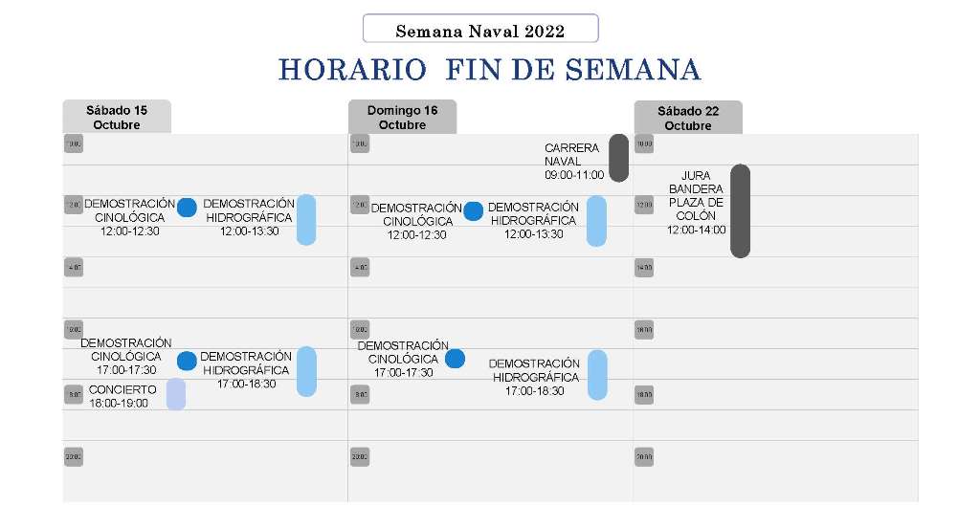The image size is (980, 506).
Task: Click Sábado 15 17:00 Cinológica blue circle
Action: tap(187, 361)
